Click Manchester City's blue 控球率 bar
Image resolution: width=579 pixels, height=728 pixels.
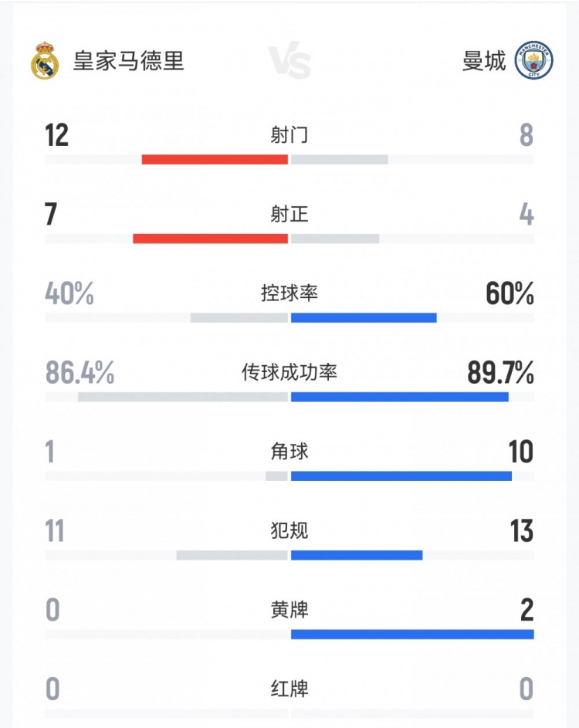364,317
